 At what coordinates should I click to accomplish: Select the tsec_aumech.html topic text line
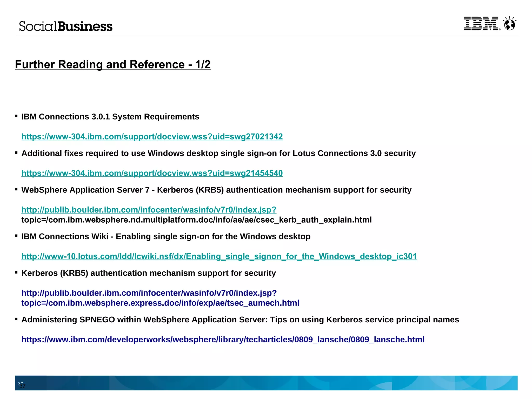160,303
